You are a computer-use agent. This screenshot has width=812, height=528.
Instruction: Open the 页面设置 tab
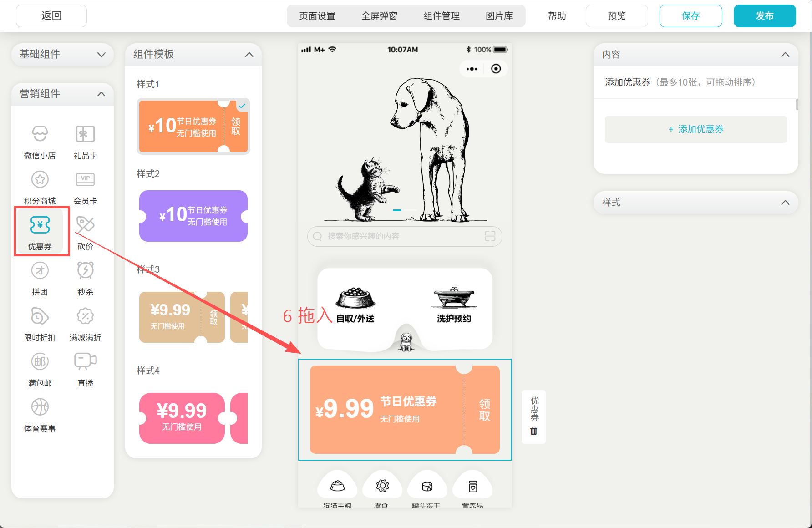[x=317, y=16]
